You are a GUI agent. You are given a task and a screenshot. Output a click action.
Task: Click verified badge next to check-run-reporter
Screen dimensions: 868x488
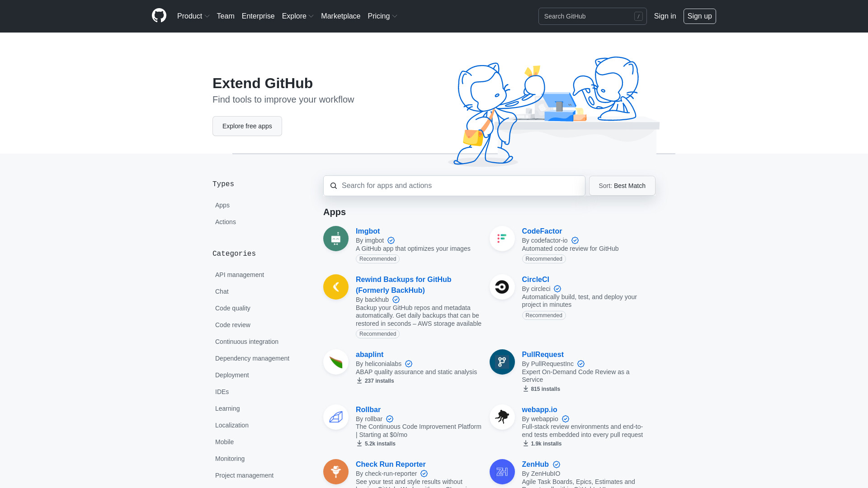coord(424,474)
